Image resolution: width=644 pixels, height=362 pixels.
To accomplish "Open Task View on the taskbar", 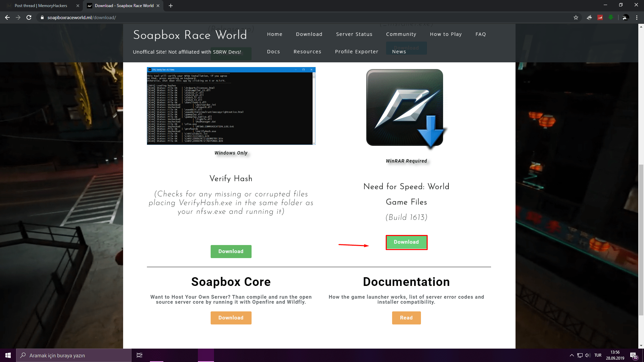I will click(x=140, y=355).
